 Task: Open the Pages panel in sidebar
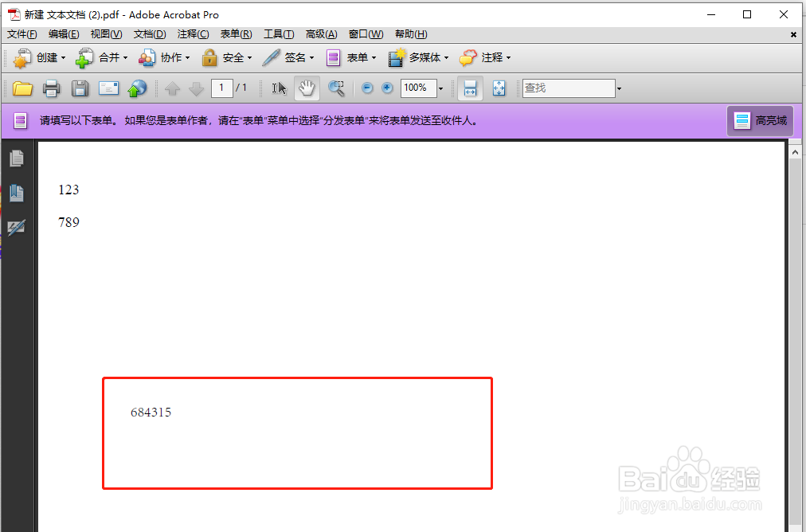17,158
